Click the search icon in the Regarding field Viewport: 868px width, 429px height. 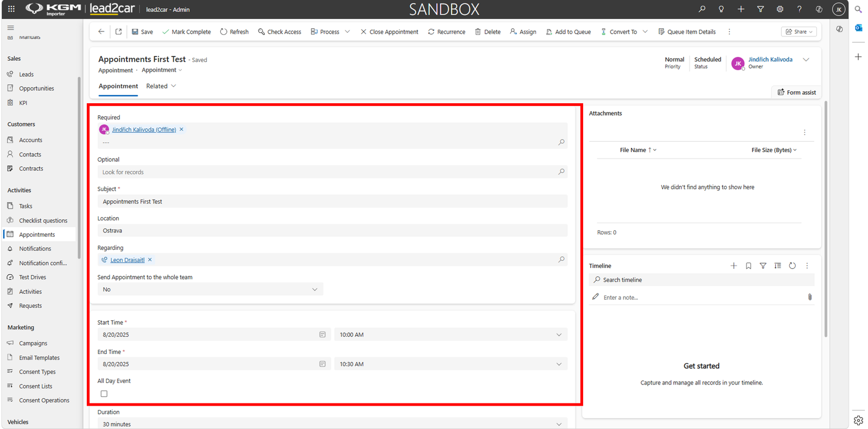pos(561,260)
